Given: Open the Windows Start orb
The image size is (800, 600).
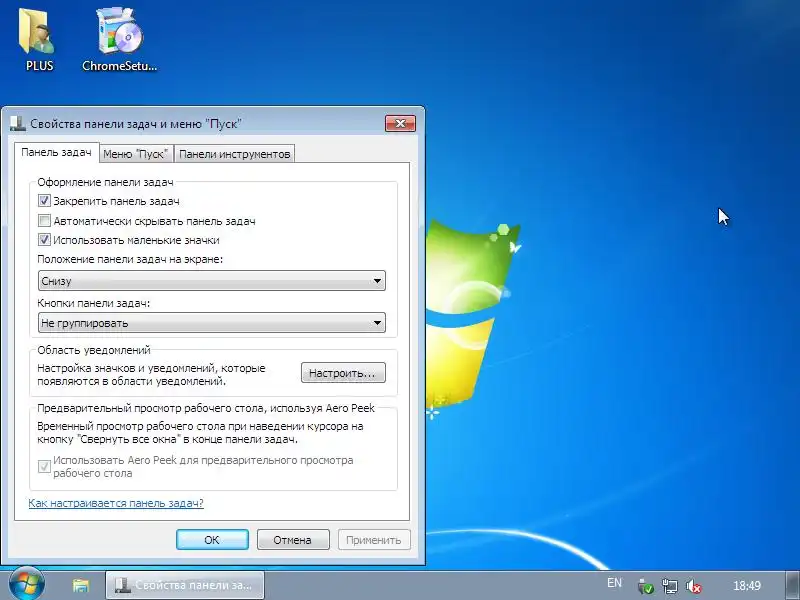Looking at the screenshot, I should coord(27,584).
